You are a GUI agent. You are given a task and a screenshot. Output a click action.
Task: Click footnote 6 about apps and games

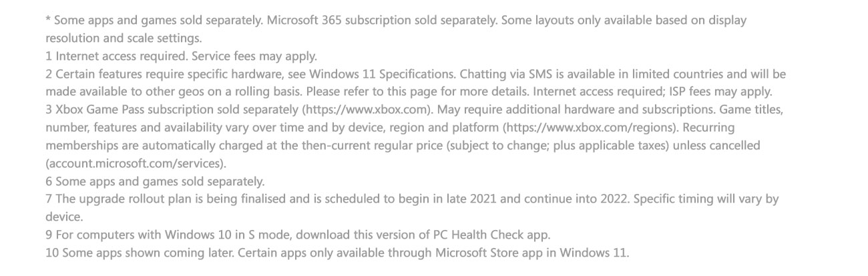(x=155, y=181)
